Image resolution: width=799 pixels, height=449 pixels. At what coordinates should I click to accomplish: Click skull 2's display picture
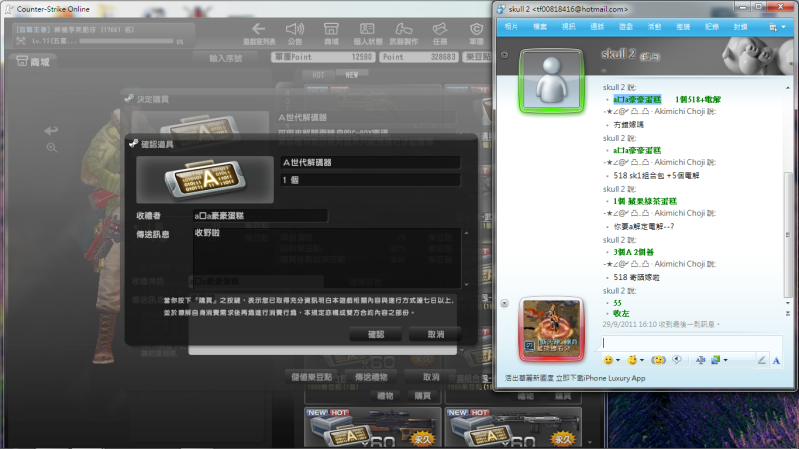[x=551, y=81]
